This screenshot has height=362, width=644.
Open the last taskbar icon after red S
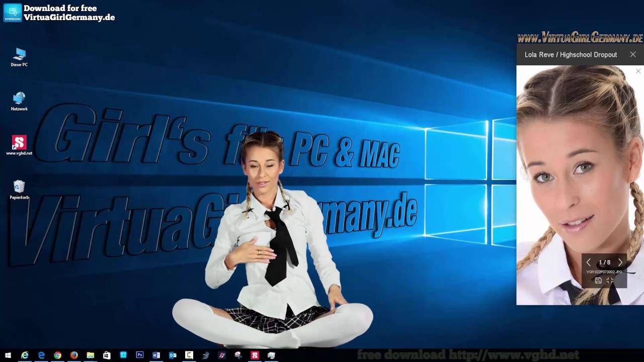[x=271, y=355]
